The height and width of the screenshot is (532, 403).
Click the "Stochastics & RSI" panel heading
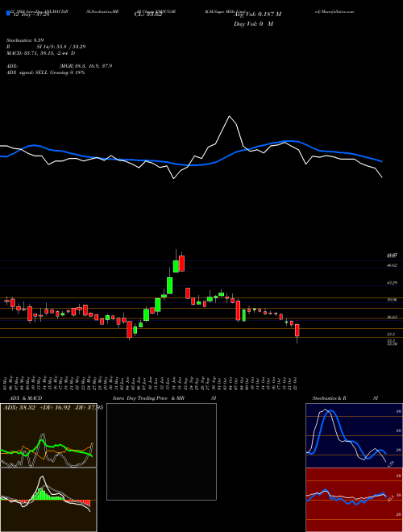(x=345, y=398)
